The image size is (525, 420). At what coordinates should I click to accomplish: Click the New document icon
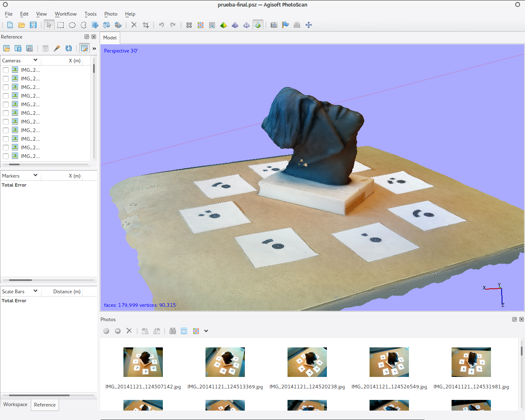[x=10, y=25]
